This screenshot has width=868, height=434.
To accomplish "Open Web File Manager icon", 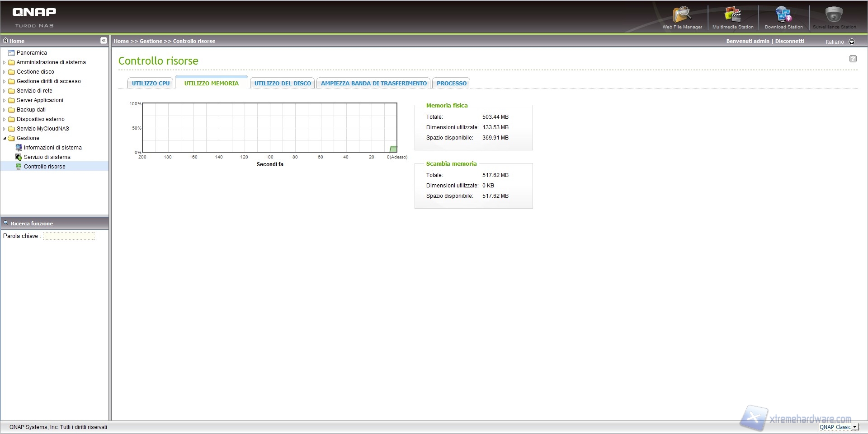I will coord(682,15).
